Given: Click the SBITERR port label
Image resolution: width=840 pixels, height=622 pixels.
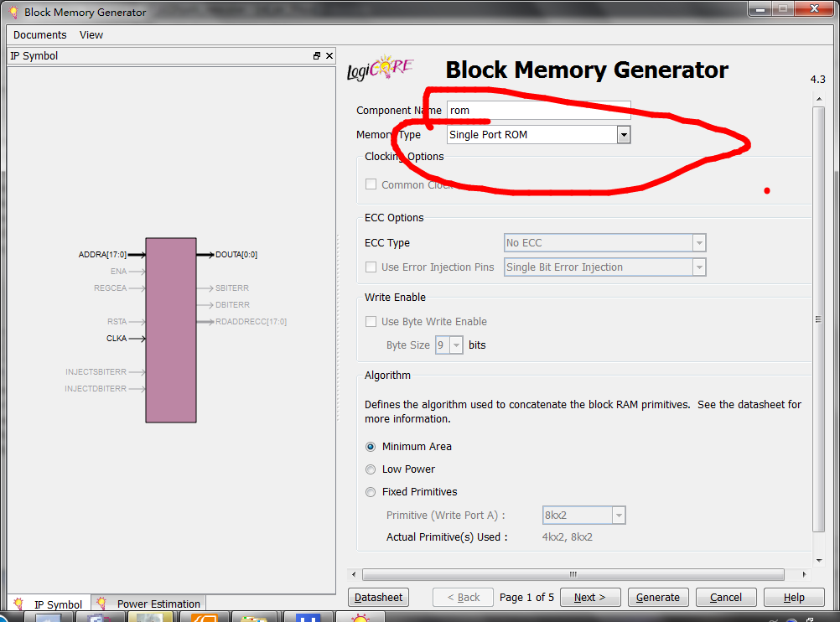Looking at the screenshot, I should click(x=232, y=288).
